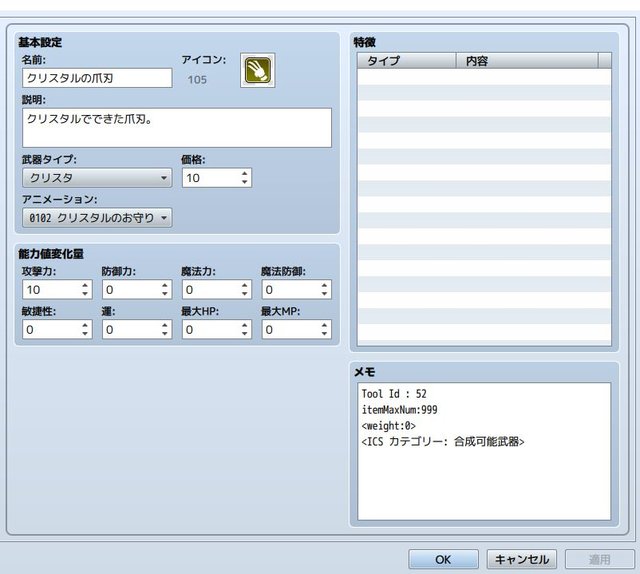
Task: Click the icon index number 105
Action: coord(197,80)
